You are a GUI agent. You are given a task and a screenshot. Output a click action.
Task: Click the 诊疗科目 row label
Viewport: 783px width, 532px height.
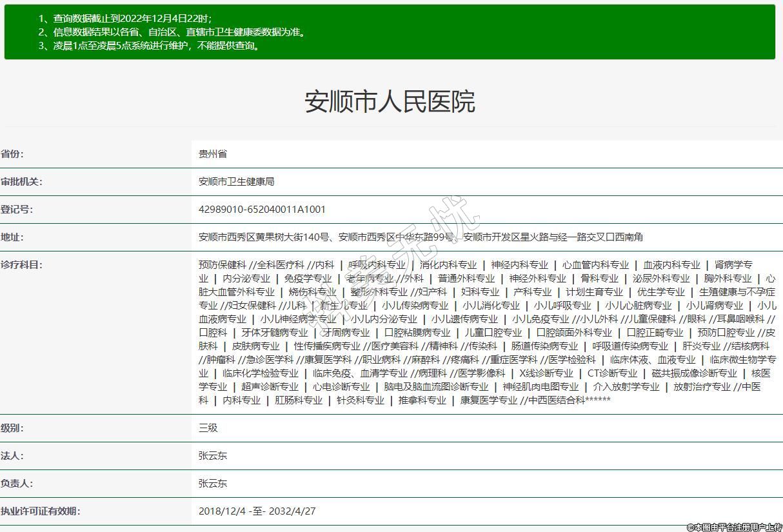coord(21,265)
